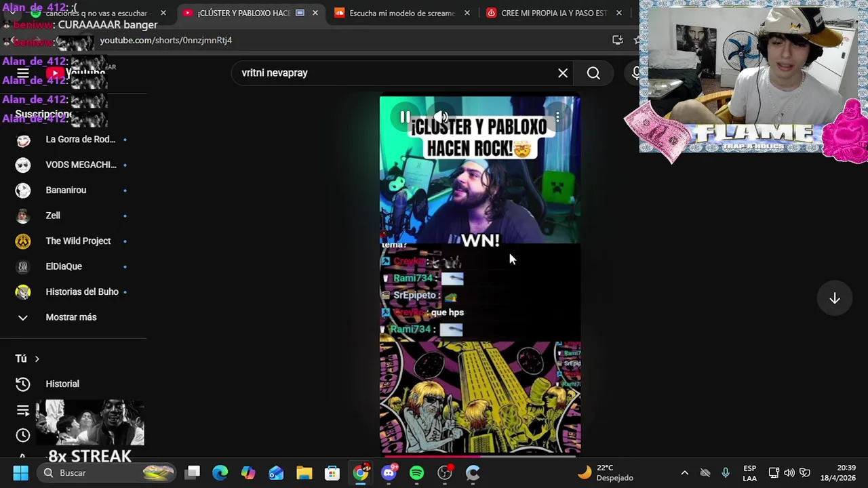Open the 20:39 clock and calendar
Image resolution: width=868 pixels, height=488 pixels.
[x=837, y=473]
